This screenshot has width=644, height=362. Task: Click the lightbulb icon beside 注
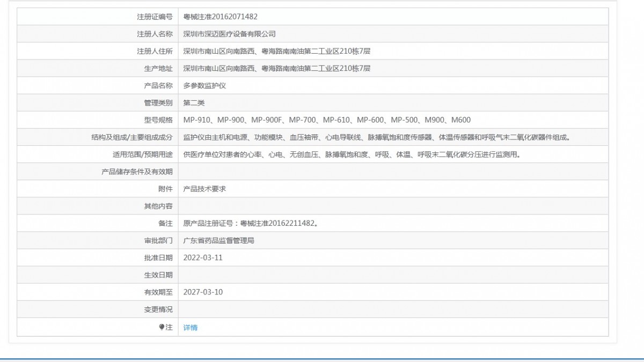pos(162,327)
